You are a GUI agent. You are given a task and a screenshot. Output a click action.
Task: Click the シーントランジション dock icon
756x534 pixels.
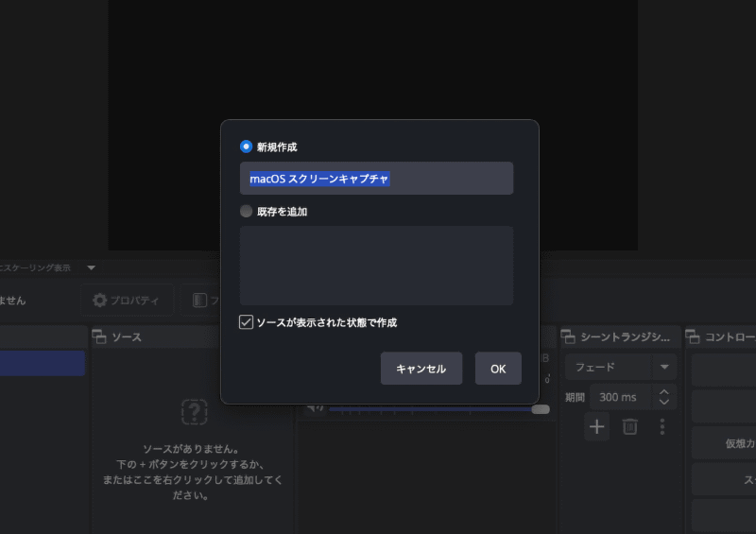[568, 336]
